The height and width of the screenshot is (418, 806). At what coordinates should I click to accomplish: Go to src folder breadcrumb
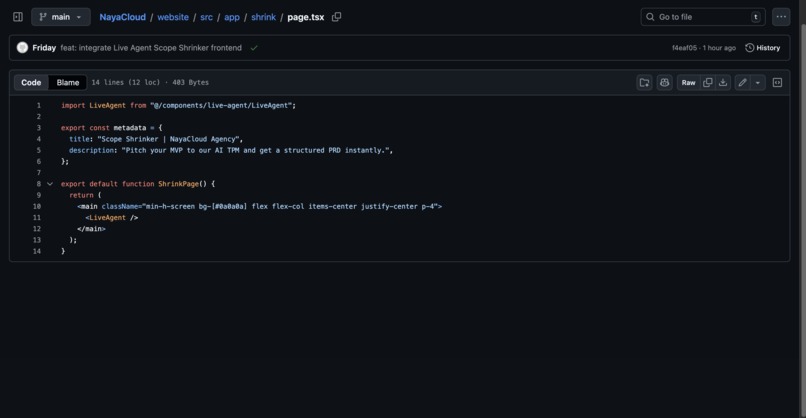click(x=206, y=17)
